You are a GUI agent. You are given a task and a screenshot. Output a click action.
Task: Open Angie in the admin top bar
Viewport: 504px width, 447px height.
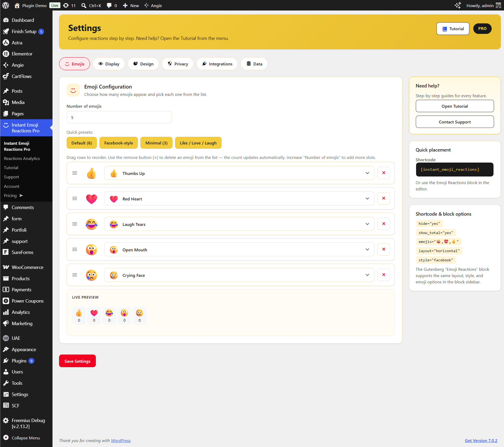click(x=153, y=6)
